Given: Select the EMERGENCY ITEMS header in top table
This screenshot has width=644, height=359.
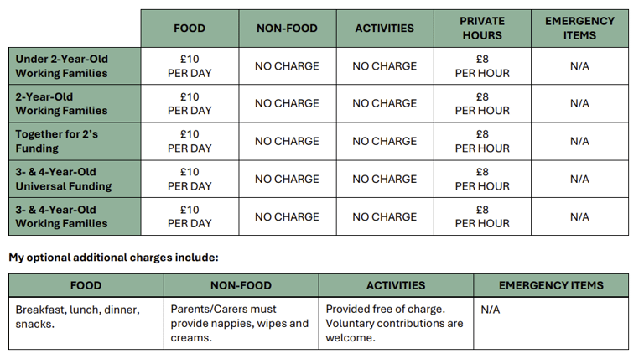Looking at the screenshot, I should coord(579,29).
